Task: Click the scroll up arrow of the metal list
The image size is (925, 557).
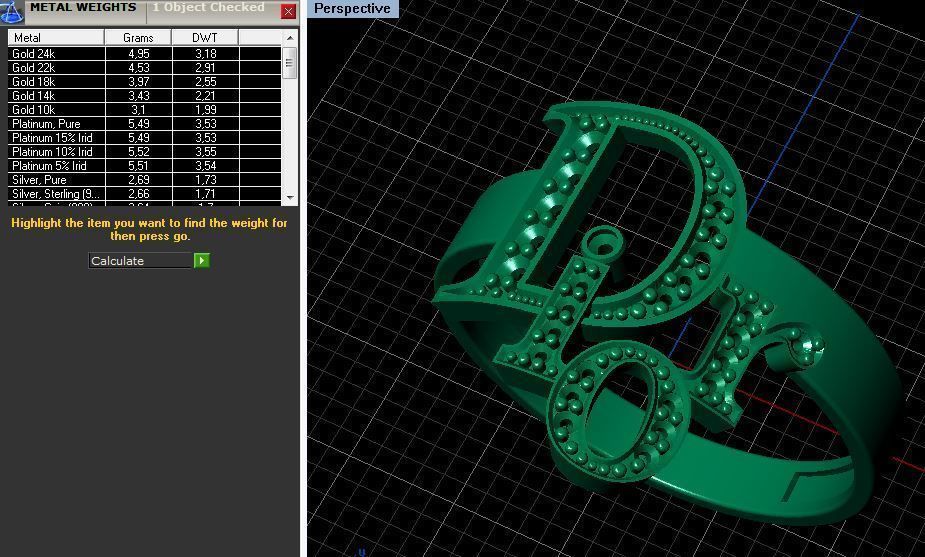Action: [x=290, y=38]
